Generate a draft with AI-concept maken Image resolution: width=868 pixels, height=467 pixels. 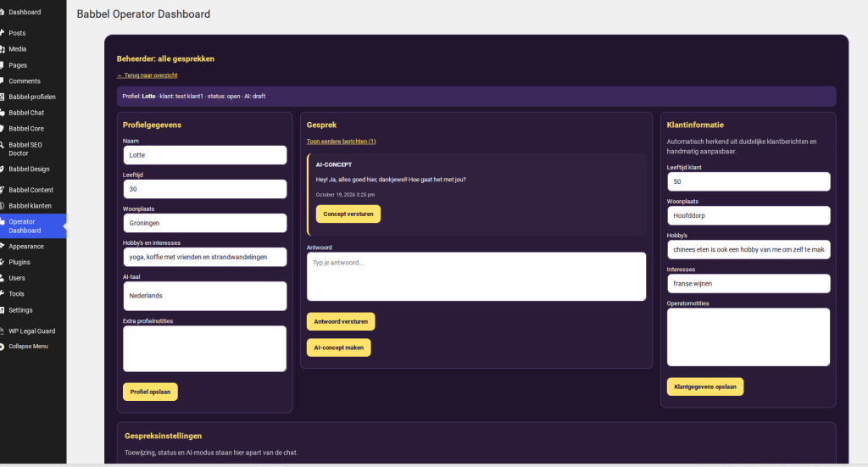(339, 348)
